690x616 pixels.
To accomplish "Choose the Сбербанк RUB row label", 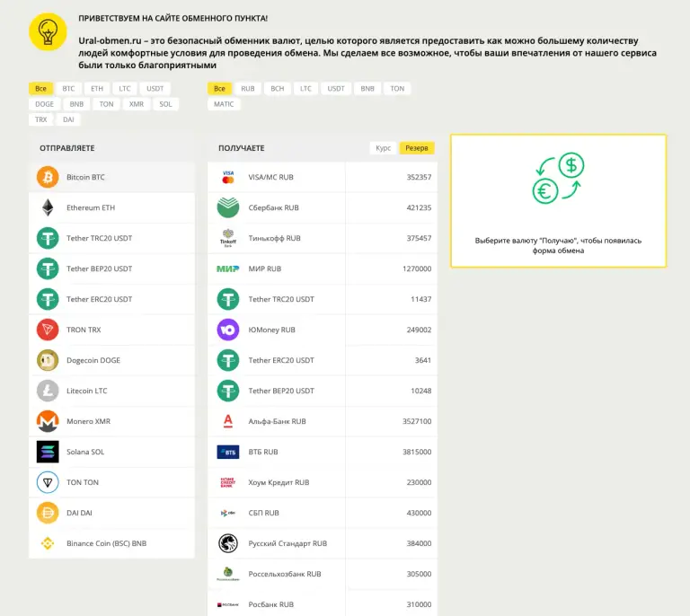I will [273, 207].
